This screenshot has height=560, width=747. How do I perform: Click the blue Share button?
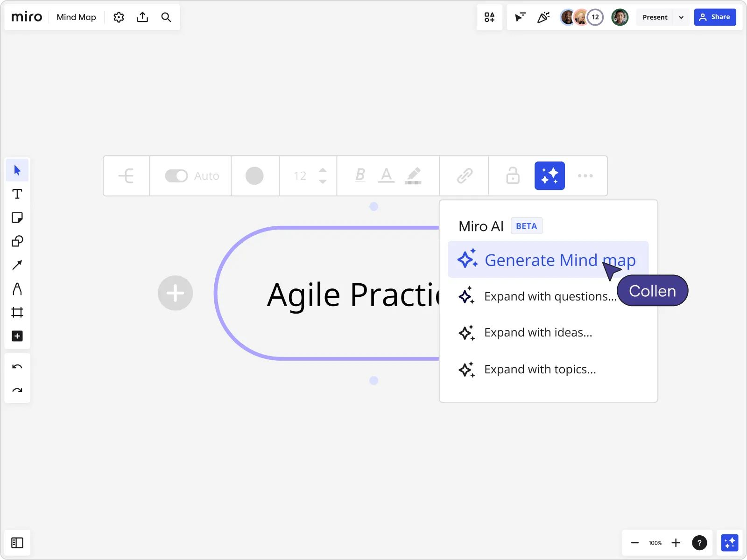tap(715, 17)
